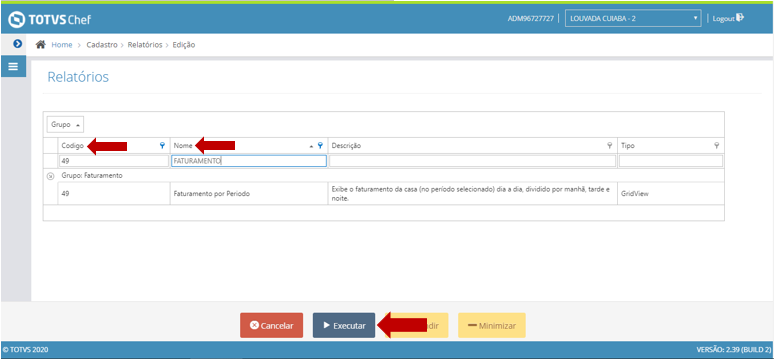Image resolution: width=776 pixels, height=361 pixels.
Task: Click the TOTVS Chef logo
Action: (x=49, y=20)
